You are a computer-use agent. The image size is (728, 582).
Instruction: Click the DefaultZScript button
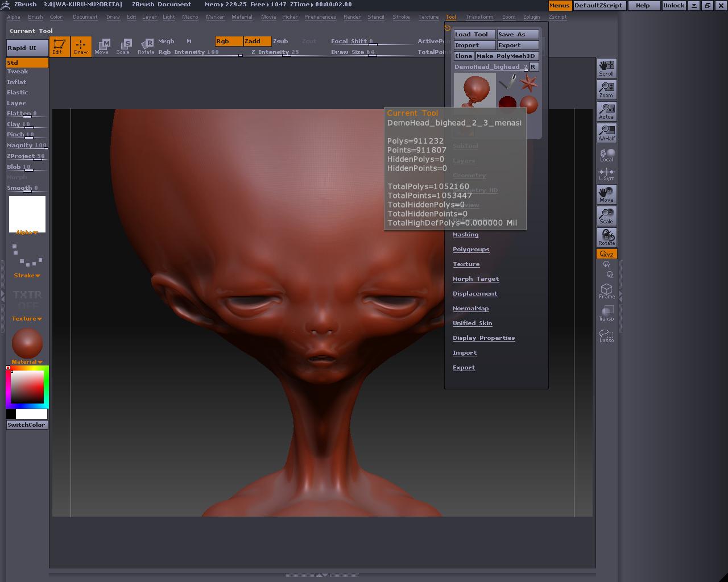point(599,5)
